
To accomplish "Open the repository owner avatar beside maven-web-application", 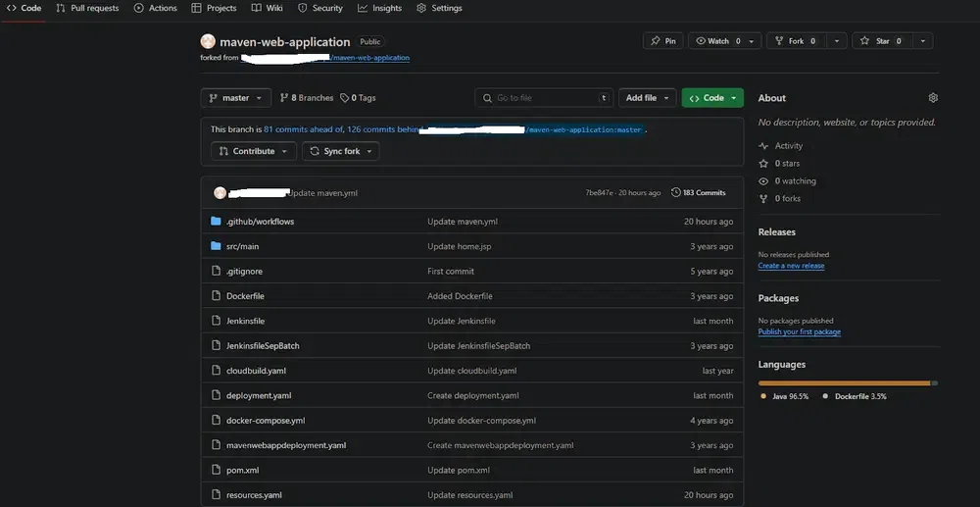I will click(208, 42).
